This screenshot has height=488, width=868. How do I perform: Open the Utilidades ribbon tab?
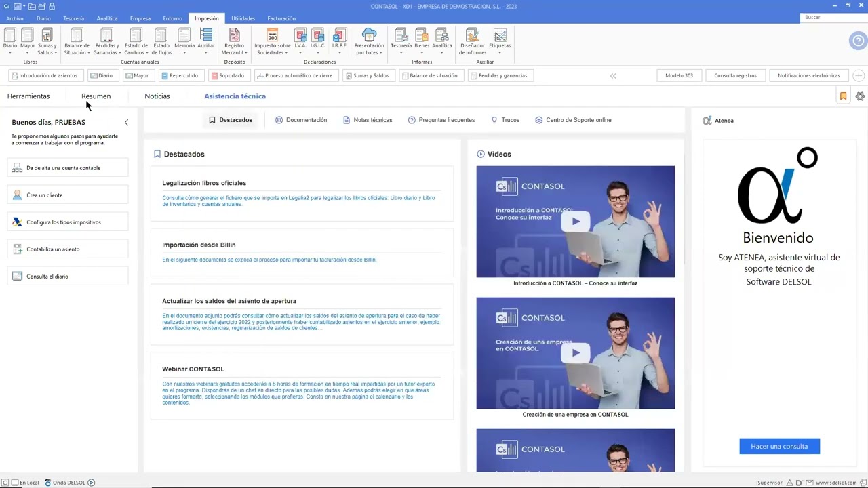coord(243,18)
